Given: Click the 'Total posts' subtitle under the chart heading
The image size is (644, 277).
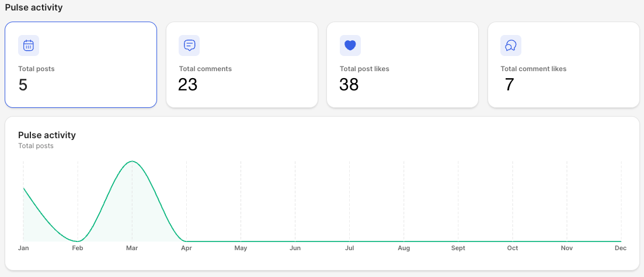Looking at the screenshot, I should [x=36, y=146].
